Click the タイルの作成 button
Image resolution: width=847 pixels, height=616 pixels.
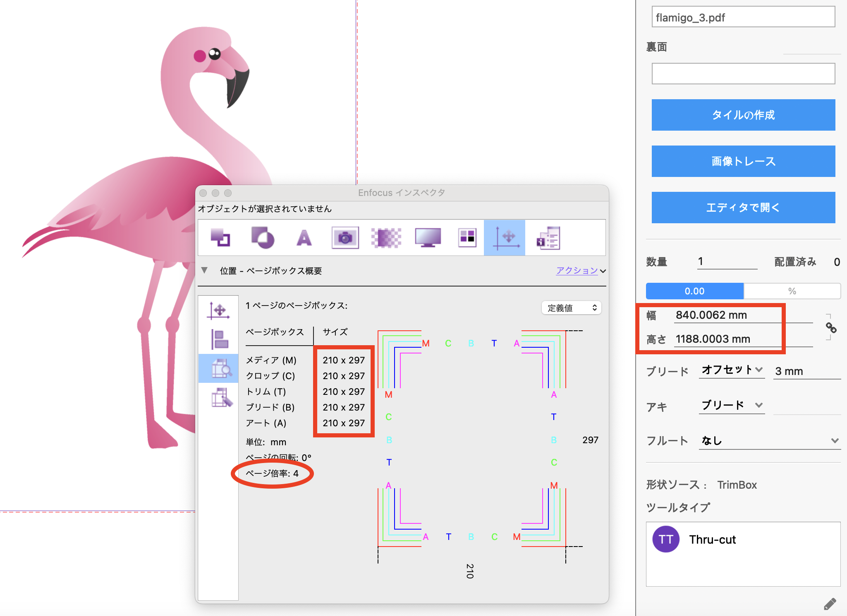pos(743,115)
